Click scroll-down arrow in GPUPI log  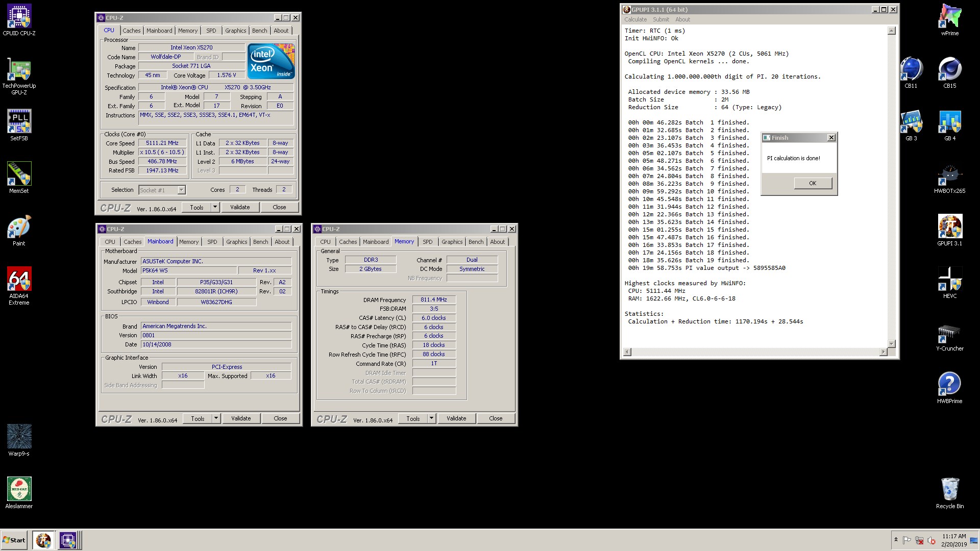click(x=892, y=344)
